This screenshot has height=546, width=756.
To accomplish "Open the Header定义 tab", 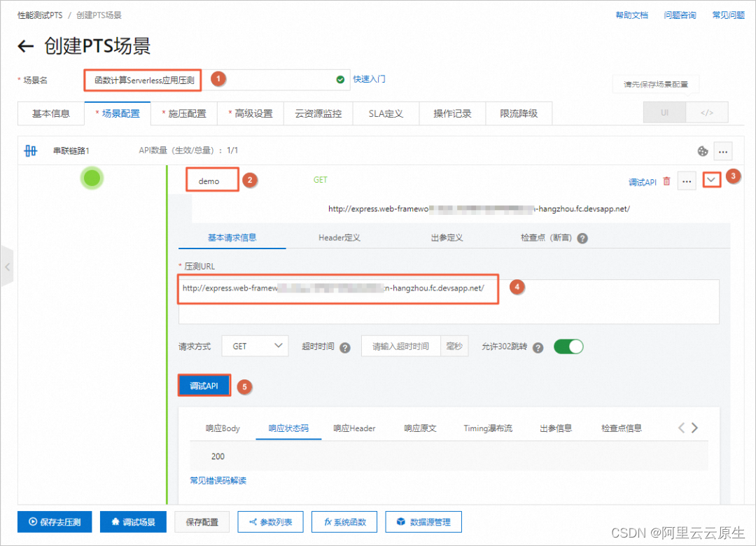I will click(339, 237).
